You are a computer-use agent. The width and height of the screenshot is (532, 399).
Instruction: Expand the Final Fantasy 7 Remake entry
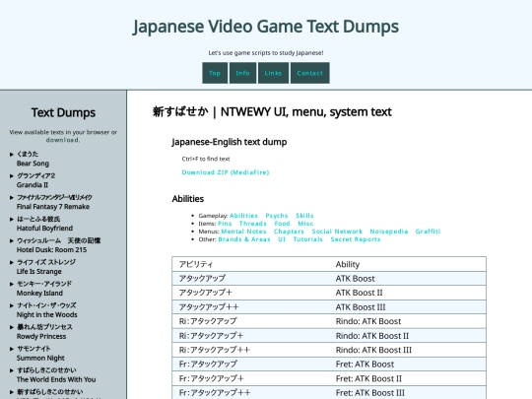point(12,197)
